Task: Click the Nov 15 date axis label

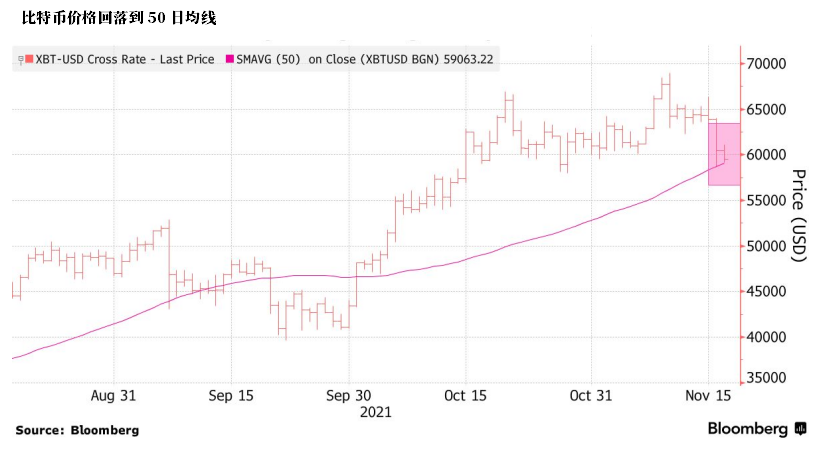Action: pyautogui.click(x=709, y=395)
